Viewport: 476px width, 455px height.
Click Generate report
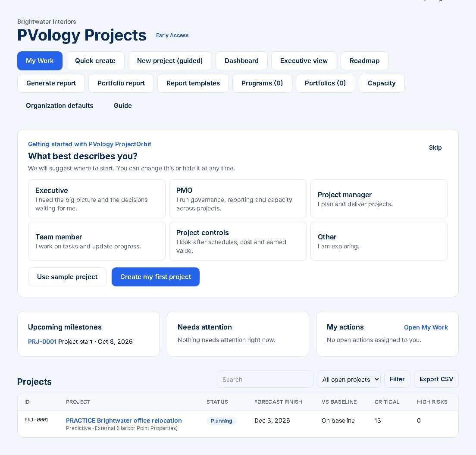tap(51, 83)
